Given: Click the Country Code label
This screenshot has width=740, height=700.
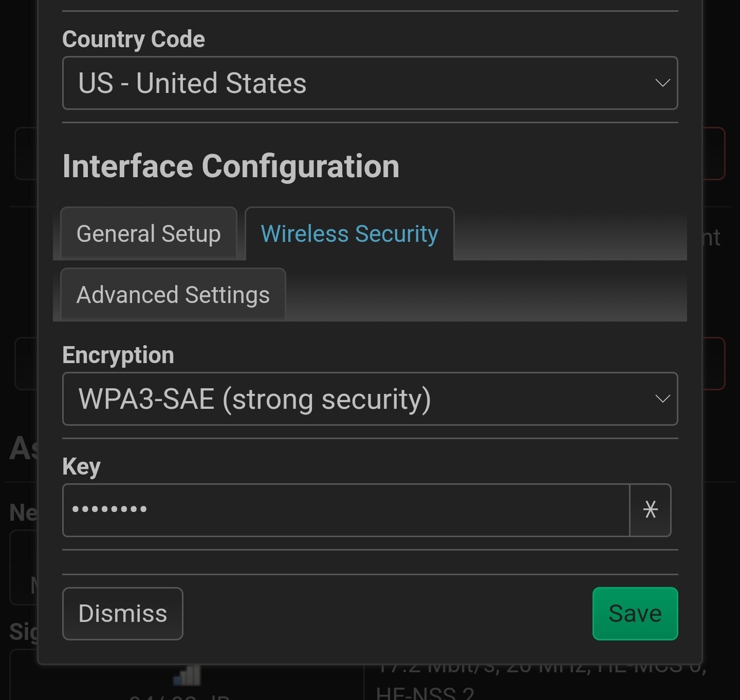Looking at the screenshot, I should (x=134, y=39).
